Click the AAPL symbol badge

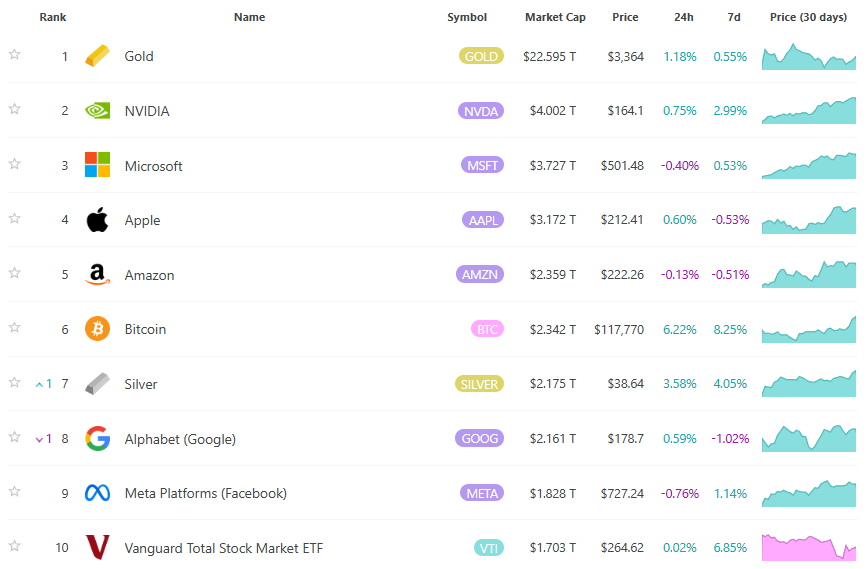[483, 220]
